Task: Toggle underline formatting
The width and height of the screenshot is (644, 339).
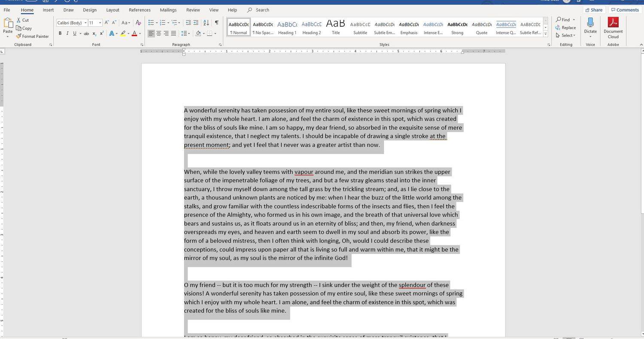Action: [x=75, y=33]
